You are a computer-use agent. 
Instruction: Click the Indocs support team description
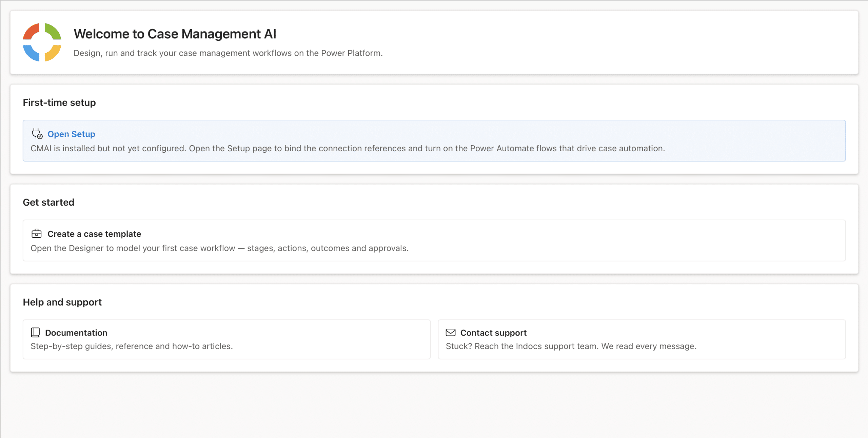pos(571,346)
